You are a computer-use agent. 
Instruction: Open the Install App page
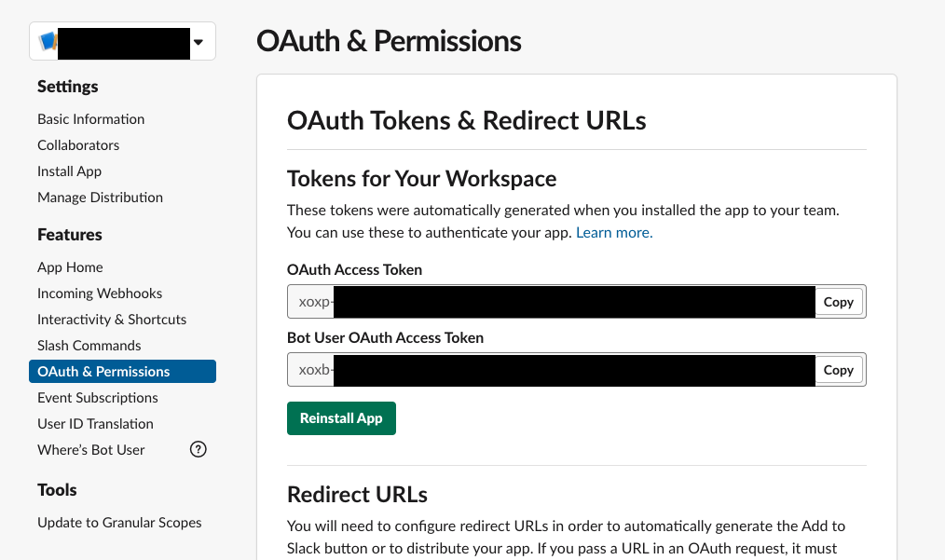69,171
